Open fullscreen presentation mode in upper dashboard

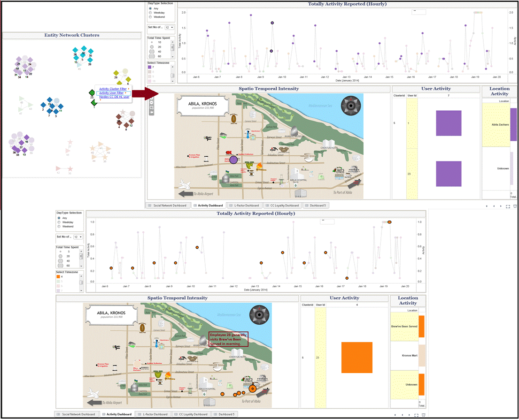[508, 206]
